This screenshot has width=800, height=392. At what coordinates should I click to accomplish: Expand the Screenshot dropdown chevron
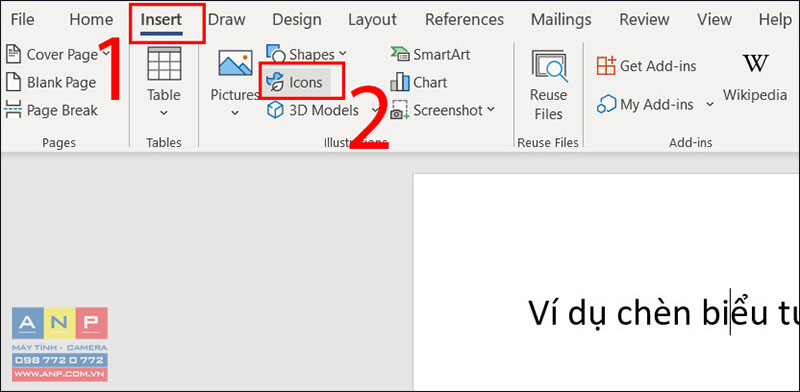(x=491, y=109)
